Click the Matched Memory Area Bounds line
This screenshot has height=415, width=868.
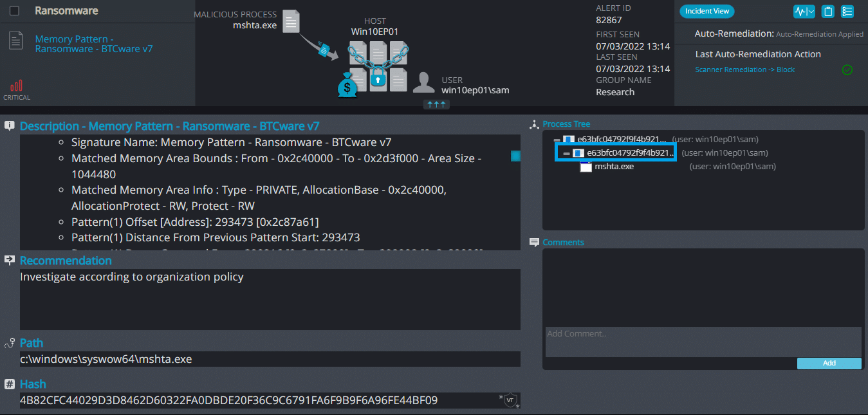(276, 166)
